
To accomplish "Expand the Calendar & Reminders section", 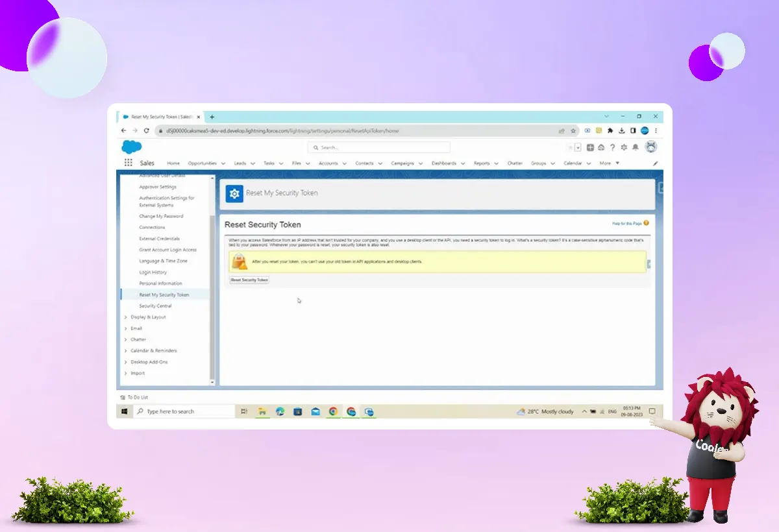I will (126, 350).
